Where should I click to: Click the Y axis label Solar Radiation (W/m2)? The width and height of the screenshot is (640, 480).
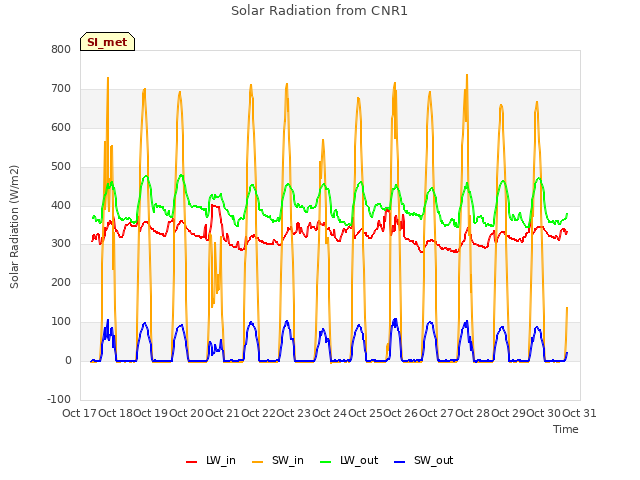tap(14, 227)
